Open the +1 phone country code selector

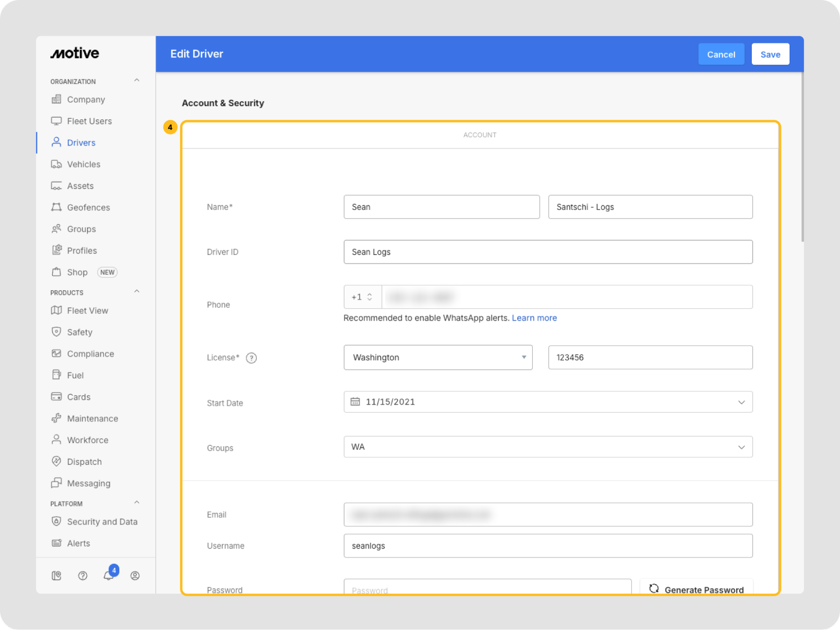[362, 297]
